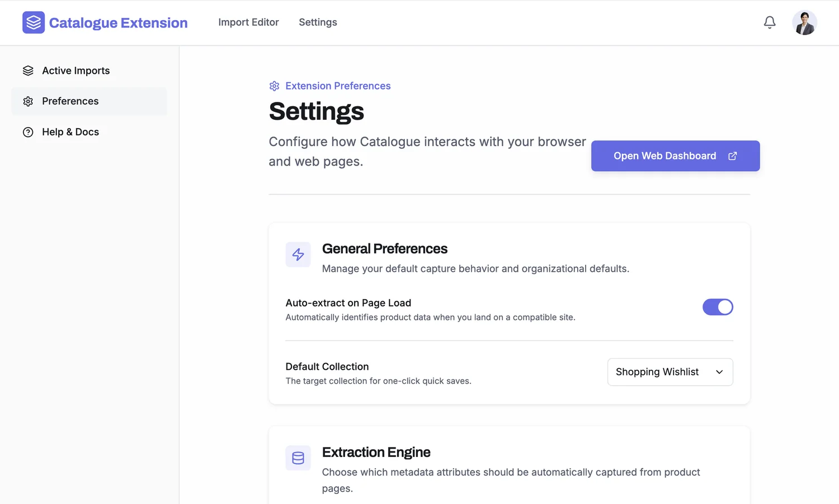Select Active Imports in the sidebar
This screenshot has height=504, width=839.
pyautogui.click(x=89, y=70)
